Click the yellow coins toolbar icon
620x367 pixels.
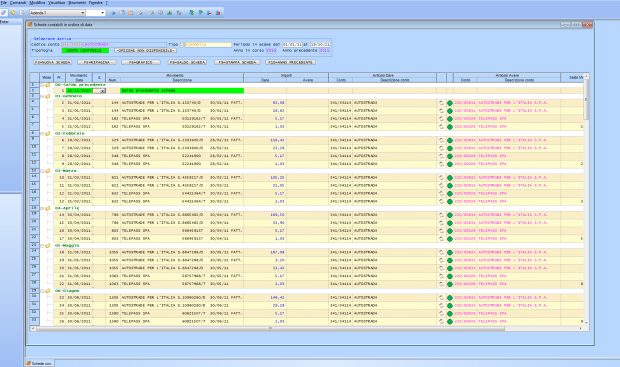(13, 13)
